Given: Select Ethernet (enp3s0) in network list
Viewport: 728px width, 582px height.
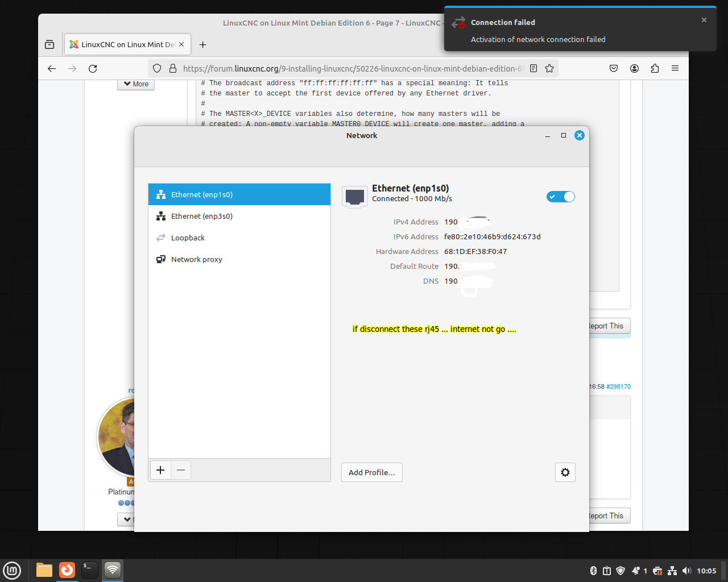Looking at the screenshot, I should (239, 216).
